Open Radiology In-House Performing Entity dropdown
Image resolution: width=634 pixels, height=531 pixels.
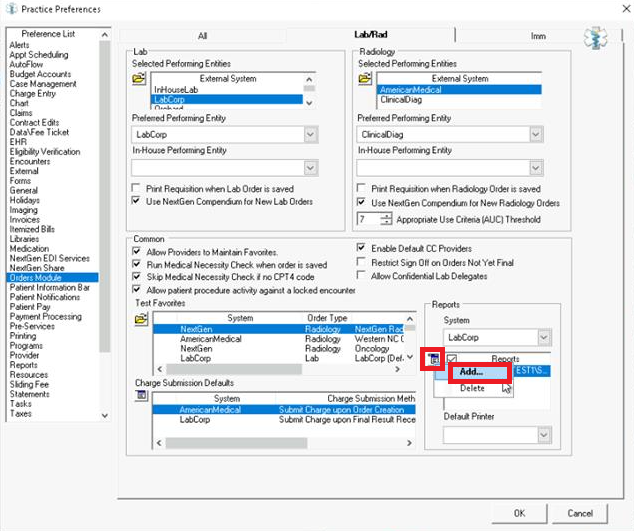tap(536, 168)
